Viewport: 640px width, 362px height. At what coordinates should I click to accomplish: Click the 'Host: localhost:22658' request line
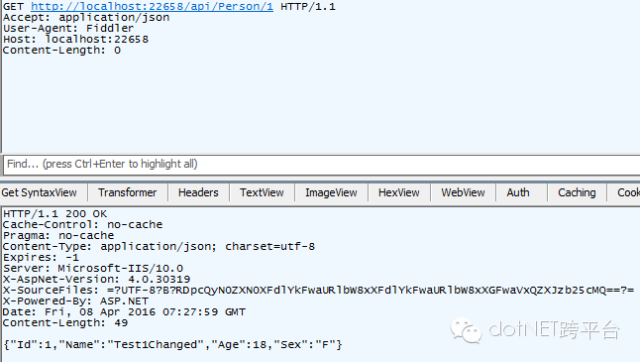point(76,40)
